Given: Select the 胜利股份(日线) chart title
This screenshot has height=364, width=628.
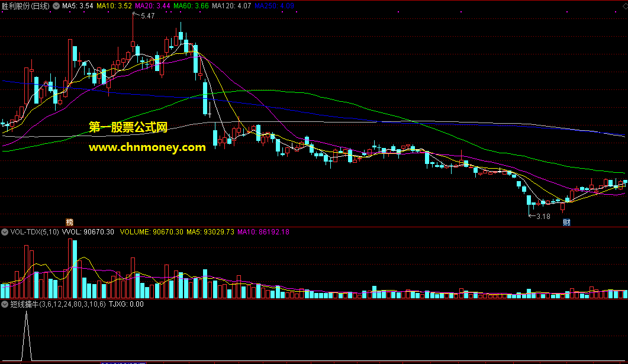Looking at the screenshot, I should [25, 6].
